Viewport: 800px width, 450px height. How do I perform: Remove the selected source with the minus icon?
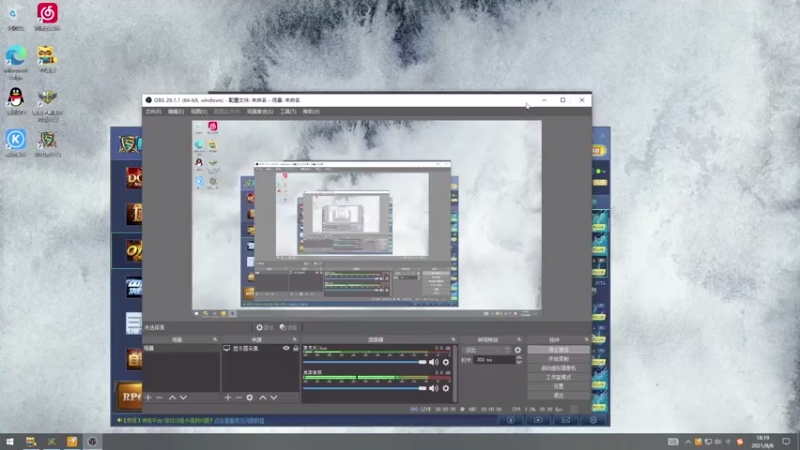point(238,397)
